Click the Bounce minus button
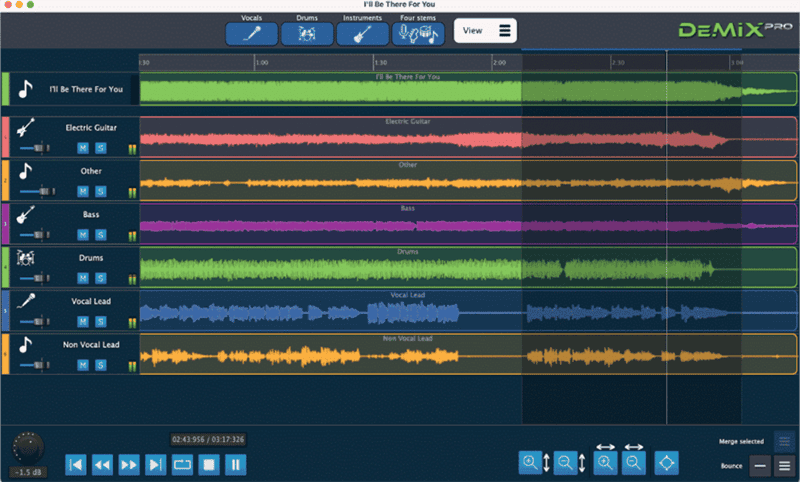Screen dimensions: 800x482 pyautogui.click(x=760, y=466)
